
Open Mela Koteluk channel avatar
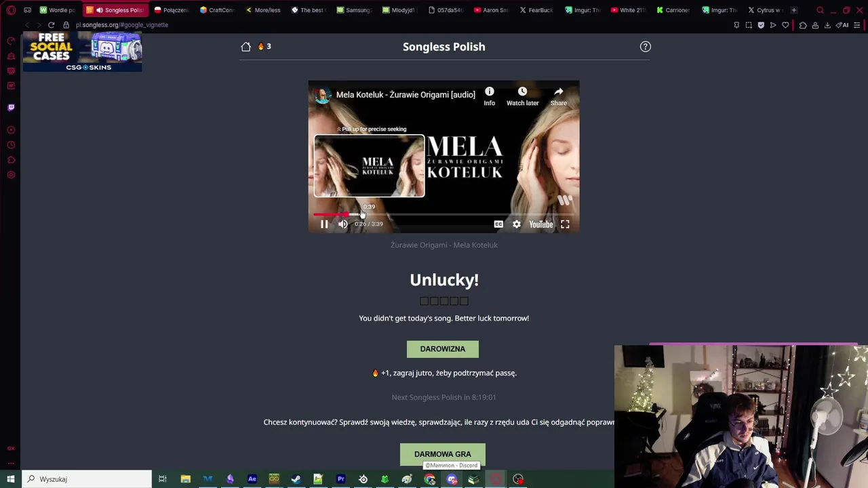[323, 95]
